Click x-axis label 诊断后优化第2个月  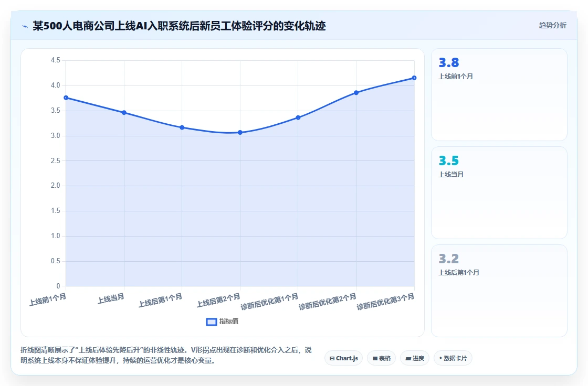pyautogui.click(x=328, y=302)
